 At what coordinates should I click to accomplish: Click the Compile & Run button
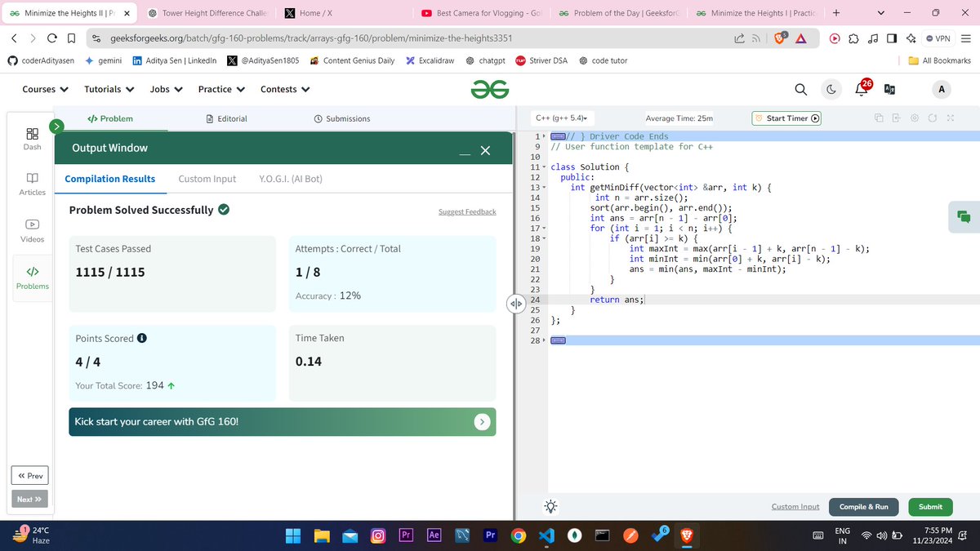pos(863,507)
